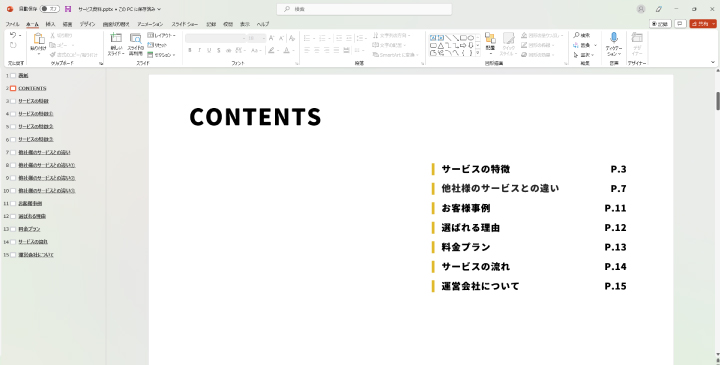Click the Arrange shapes icon
The width and height of the screenshot is (720, 365).
click(x=490, y=38)
